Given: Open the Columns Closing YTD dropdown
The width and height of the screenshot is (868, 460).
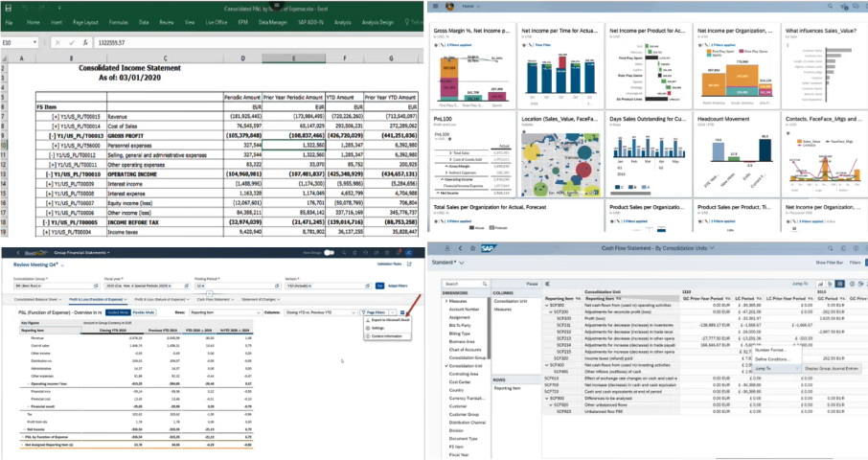Looking at the screenshot, I should coord(321,312).
